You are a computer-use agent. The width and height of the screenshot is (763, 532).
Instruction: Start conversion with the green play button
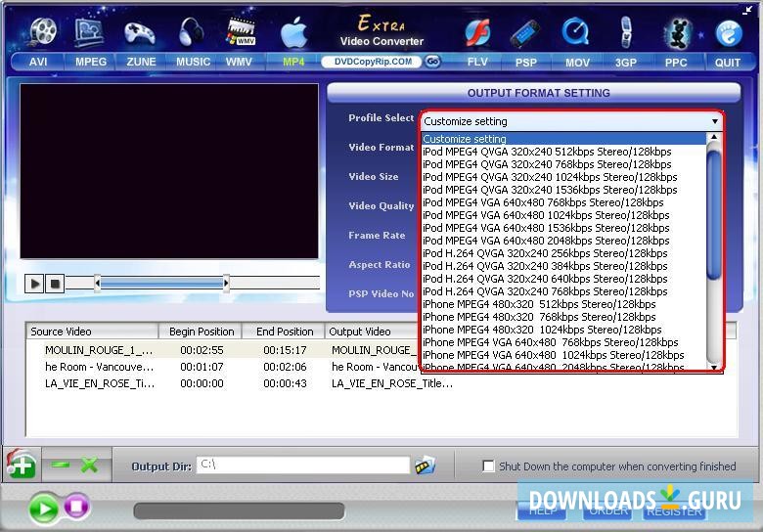tap(44, 509)
